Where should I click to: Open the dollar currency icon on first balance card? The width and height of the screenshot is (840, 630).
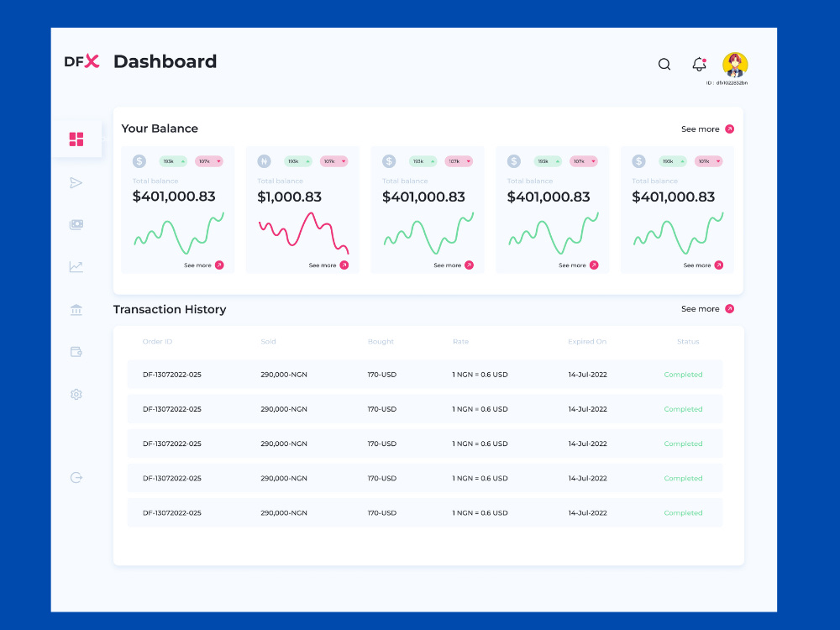pyautogui.click(x=139, y=161)
